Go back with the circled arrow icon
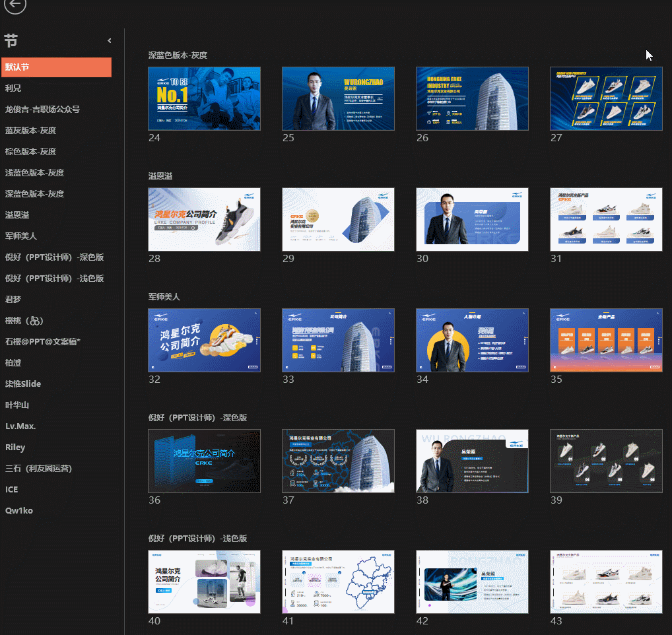Image resolution: width=672 pixels, height=635 pixels. (x=15, y=4)
